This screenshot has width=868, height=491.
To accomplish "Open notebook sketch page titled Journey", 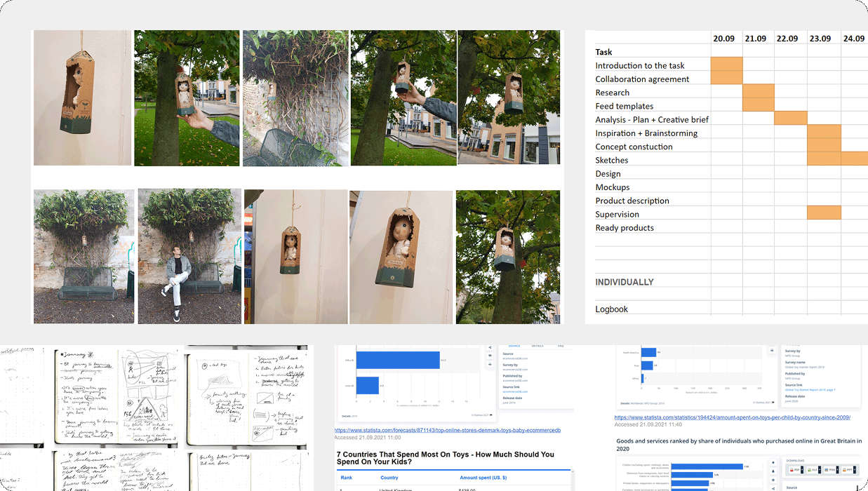I will pyautogui.click(x=116, y=396).
